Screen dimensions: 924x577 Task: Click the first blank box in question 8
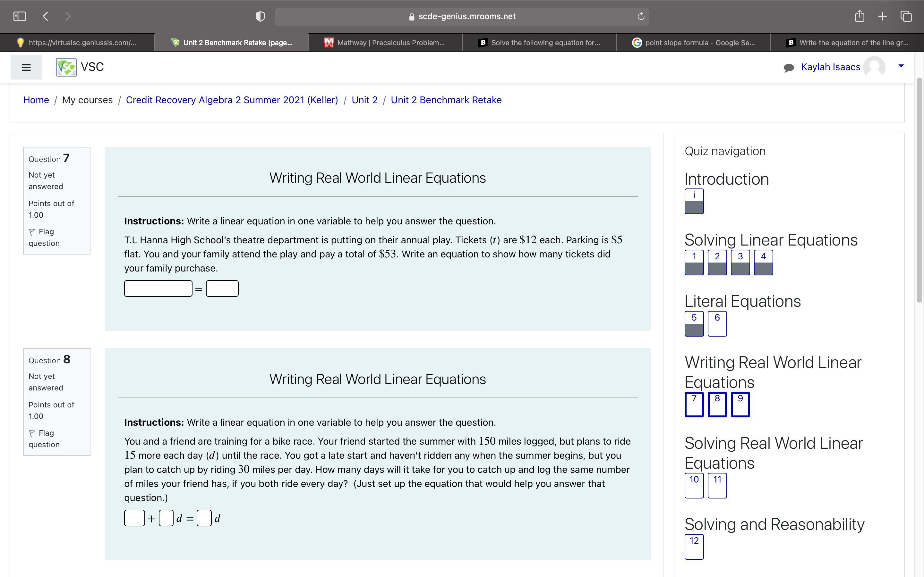[x=134, y=518]
